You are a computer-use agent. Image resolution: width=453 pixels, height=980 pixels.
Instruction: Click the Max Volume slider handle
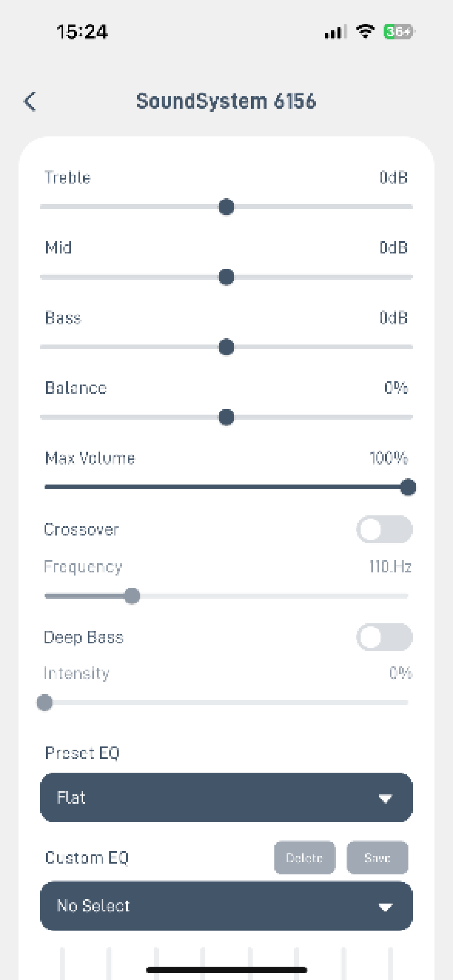point(408,487)
